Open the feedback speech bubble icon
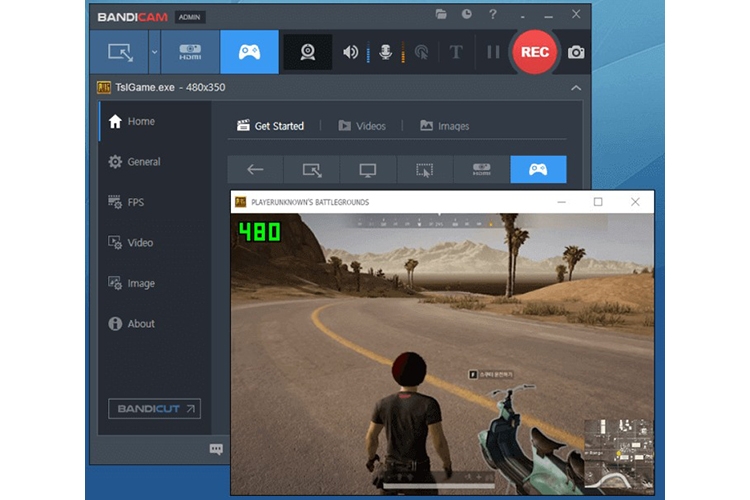This screenshot has width=750, height=500. tap(216, 449)
